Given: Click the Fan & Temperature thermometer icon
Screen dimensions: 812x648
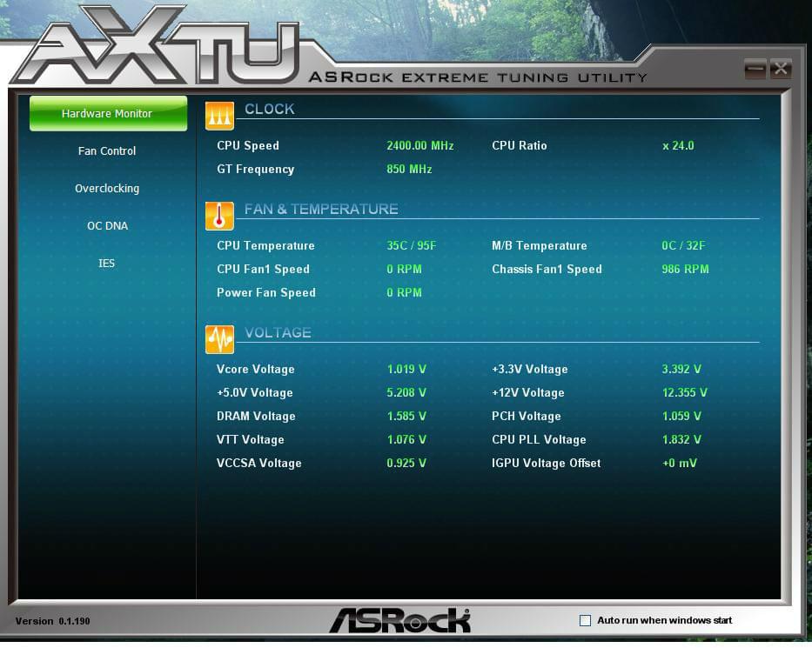Looking at the screenshot, I should tap(219, 216).
